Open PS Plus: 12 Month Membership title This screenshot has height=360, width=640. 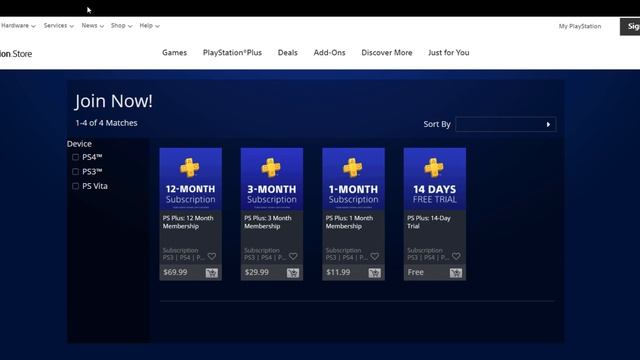(x=188, y=222)
